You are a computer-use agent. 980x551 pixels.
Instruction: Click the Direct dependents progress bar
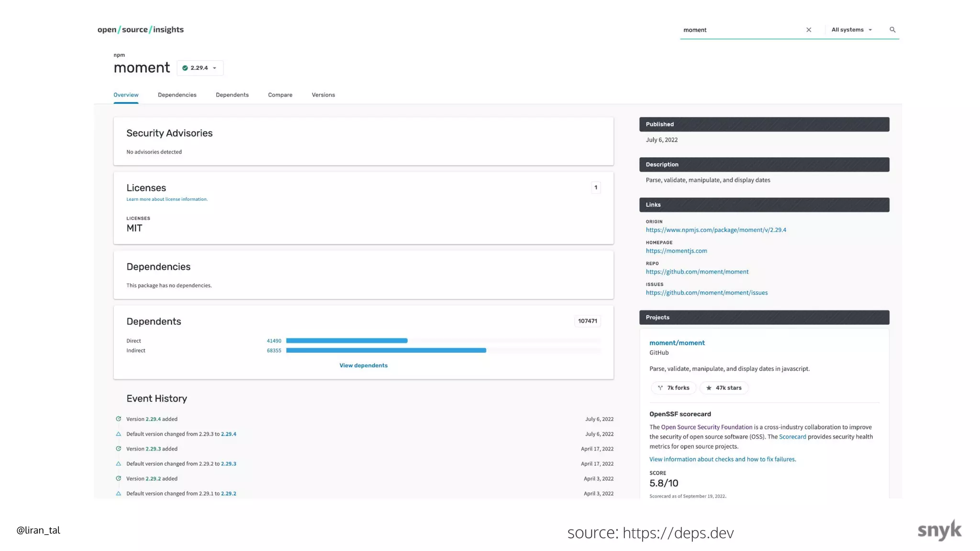tap(347, 341)
